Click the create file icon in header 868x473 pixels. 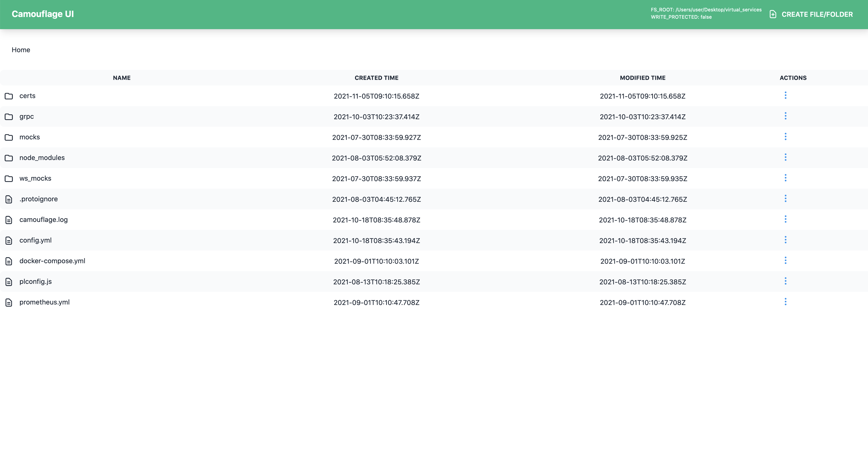(773, 15)
